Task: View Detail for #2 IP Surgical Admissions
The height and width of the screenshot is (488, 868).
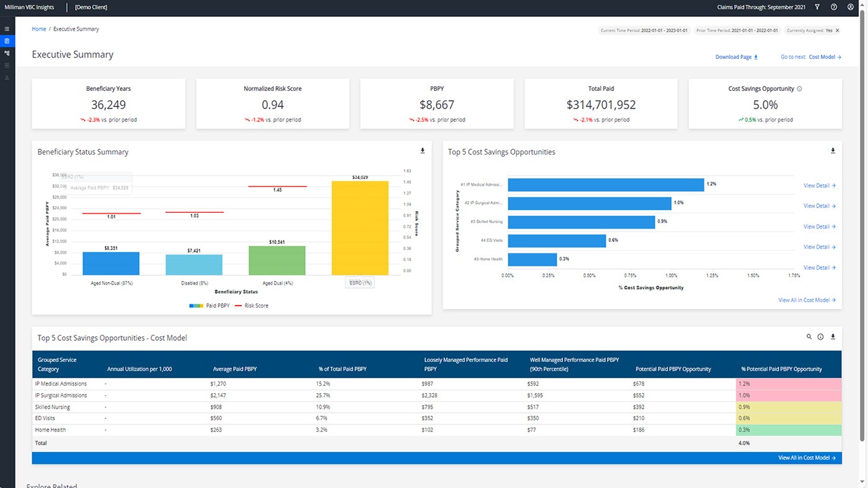Action: (820, 206)
